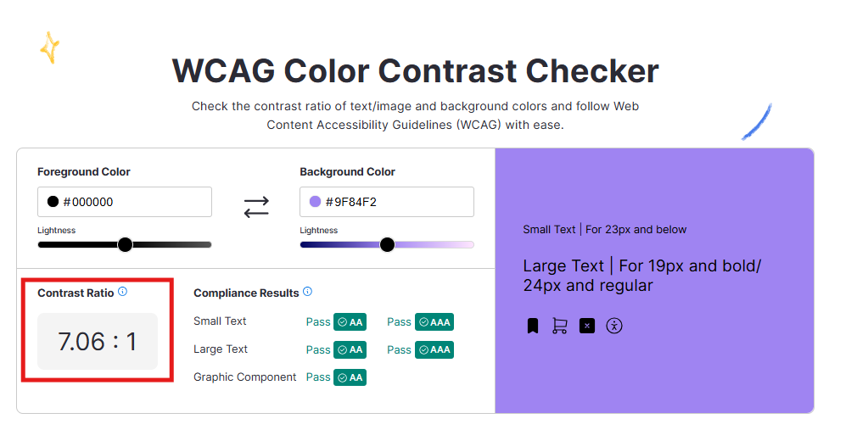Click the square X icon in the preview
Viewport: 868px width, 441px height.
[x=587, y=326]
